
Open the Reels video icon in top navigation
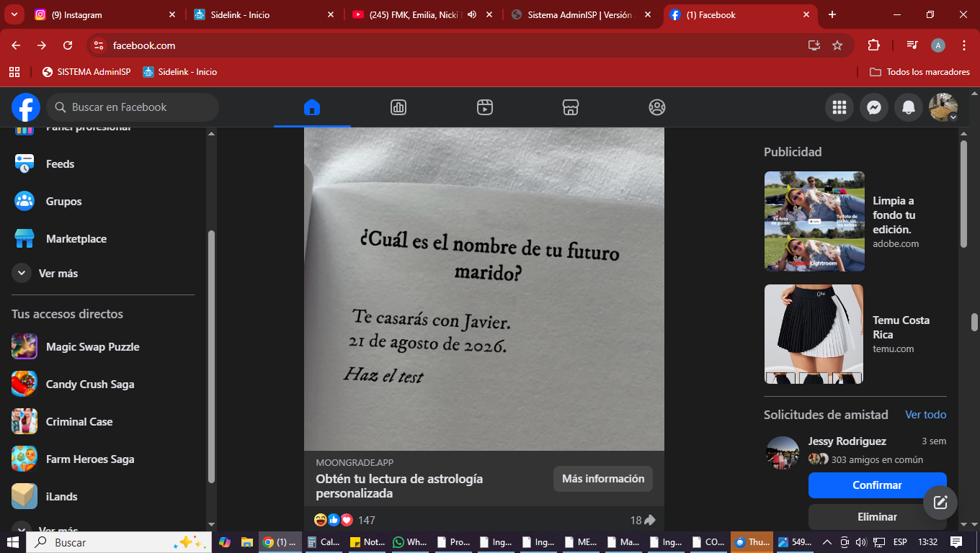485,107
